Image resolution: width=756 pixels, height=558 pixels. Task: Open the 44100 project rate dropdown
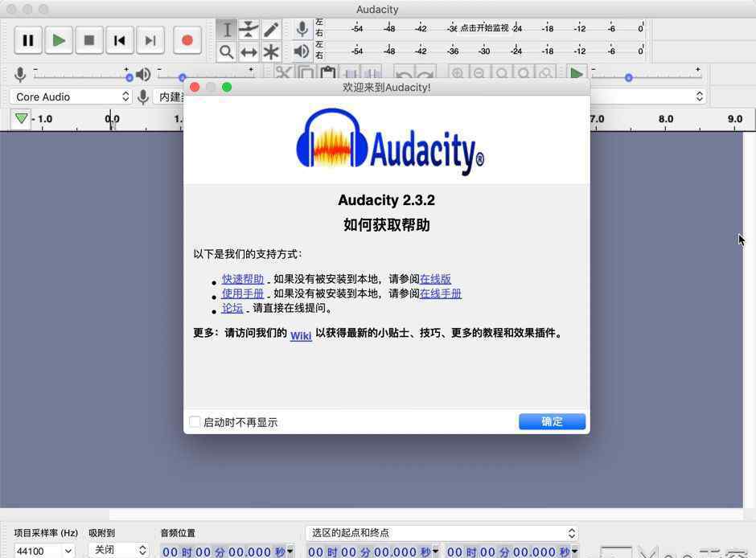coord(45,551)
